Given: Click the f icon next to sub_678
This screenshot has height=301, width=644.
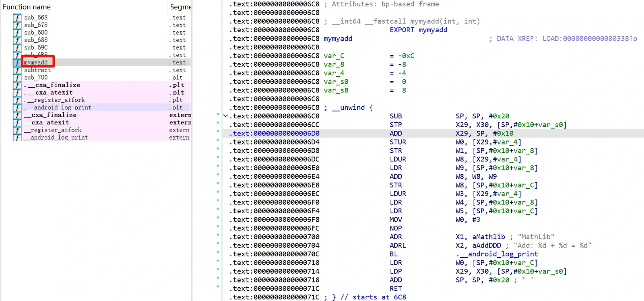Looking at the screenshot, I should pyautogui.click(x=17, y=25).
